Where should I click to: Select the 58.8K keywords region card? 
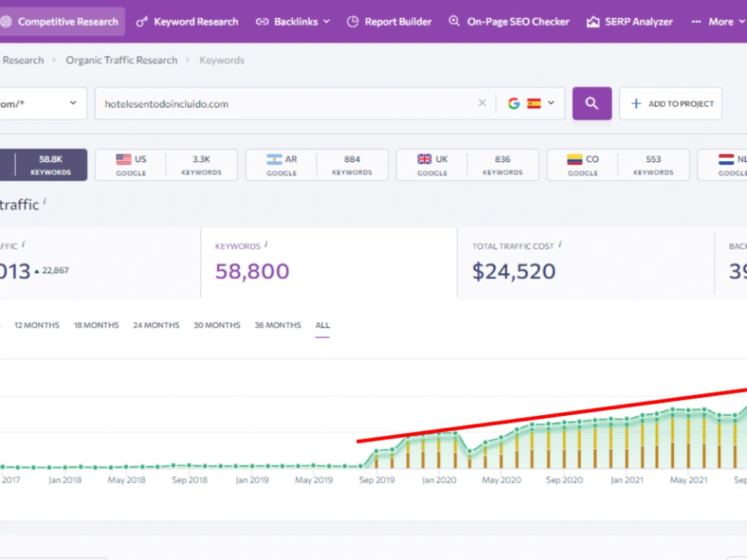[x=43, y=165]
